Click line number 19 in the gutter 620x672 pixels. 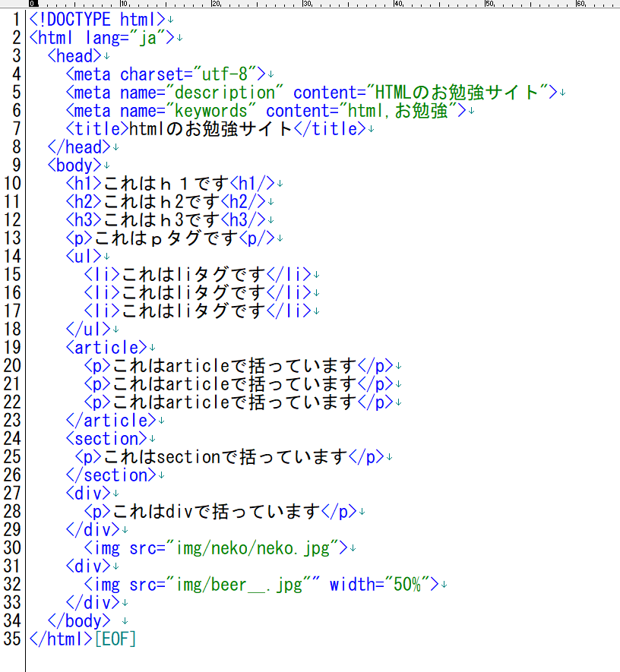coord(12,347)
